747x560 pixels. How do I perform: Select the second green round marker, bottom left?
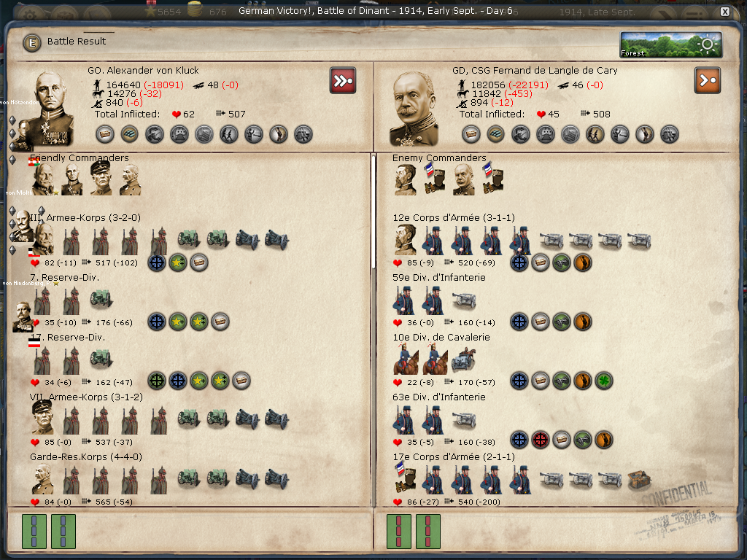tap(63, 532)
